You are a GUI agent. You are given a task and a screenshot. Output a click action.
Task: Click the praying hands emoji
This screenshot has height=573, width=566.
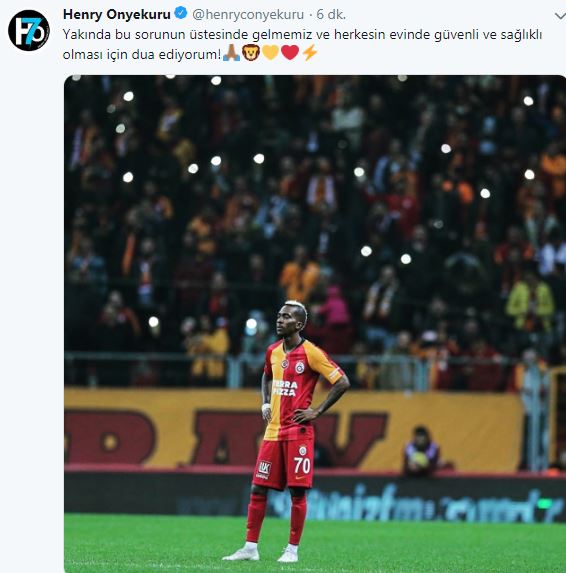[x=231, y=53]
